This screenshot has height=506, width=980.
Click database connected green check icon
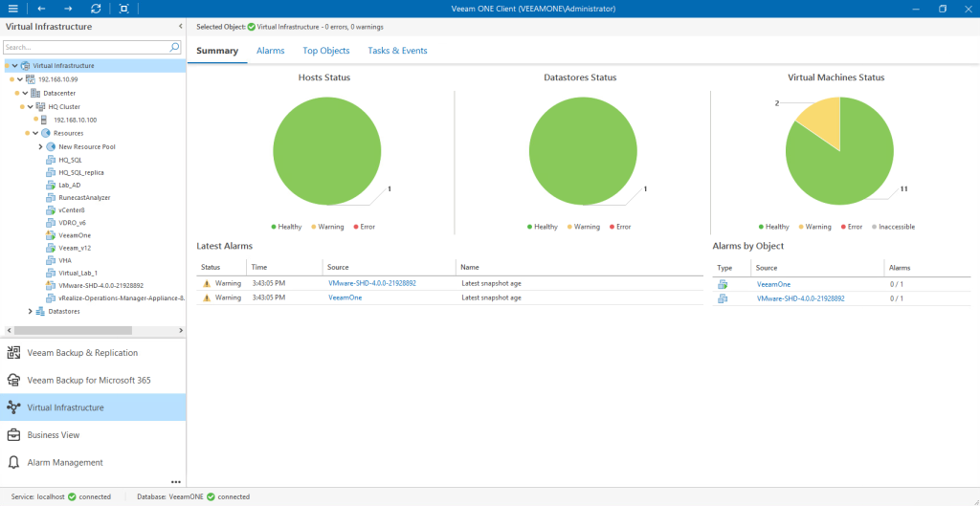tap(211, 496)
